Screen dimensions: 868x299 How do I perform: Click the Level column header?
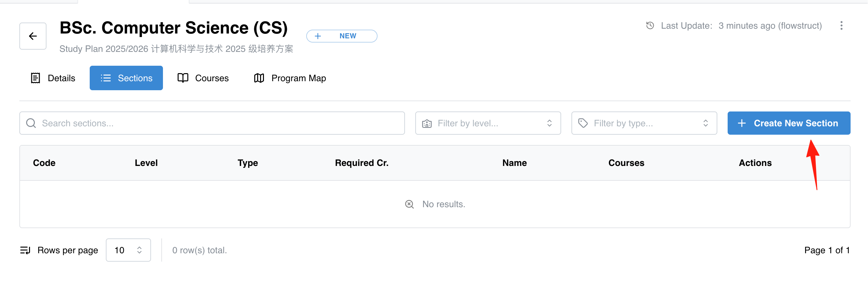point(146,163)
